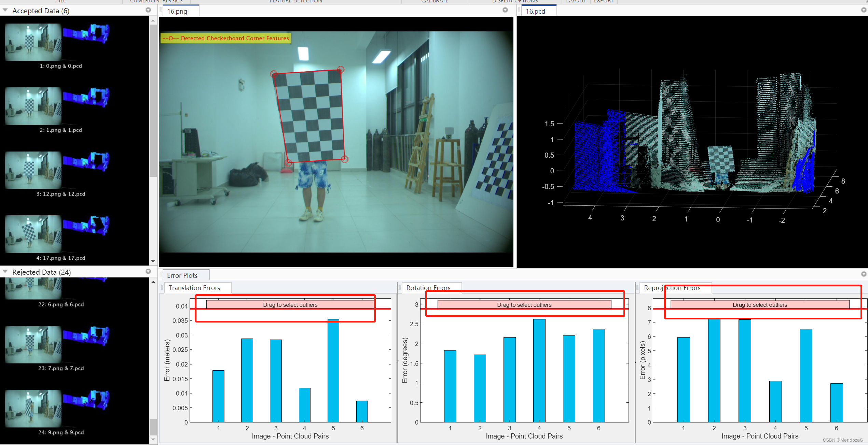
Task: Open Rejected Data panel actions menu icon
Action: 148,272
